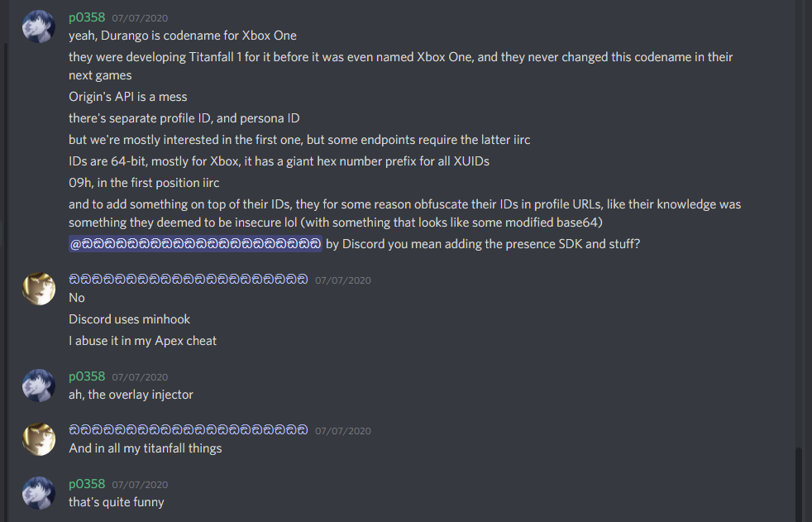
Task: Click the "I abuse it in my Apex cheat" message
Action: 142,341
